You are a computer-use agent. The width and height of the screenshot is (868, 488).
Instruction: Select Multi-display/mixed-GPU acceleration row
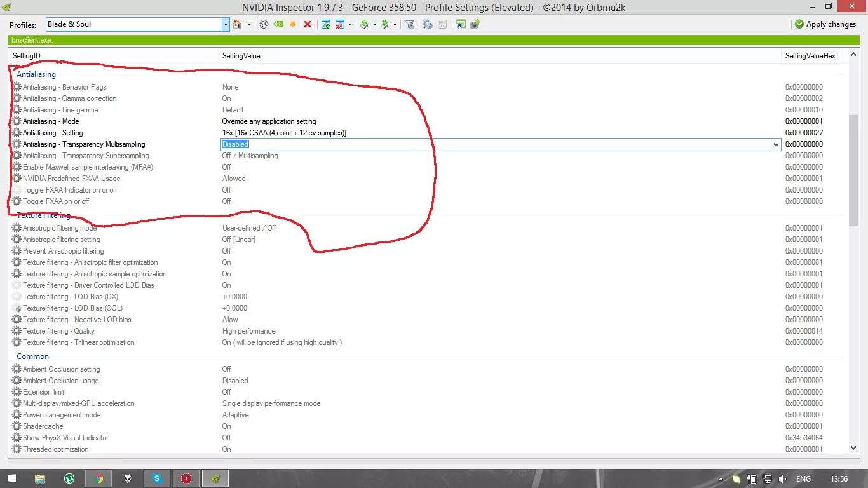click(x=427, y=403)
